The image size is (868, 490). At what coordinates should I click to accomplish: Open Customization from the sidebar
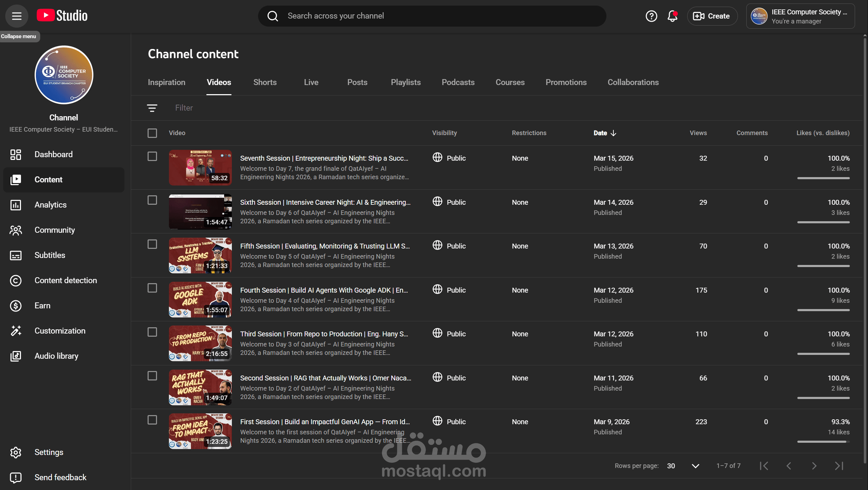pyautogui.click(x=60, y=331)
